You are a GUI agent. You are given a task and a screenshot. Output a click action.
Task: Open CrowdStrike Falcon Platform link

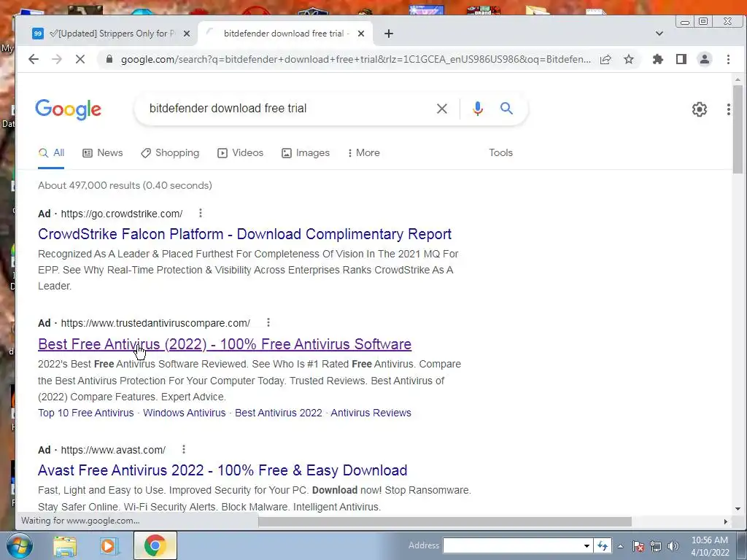tap(245, 234)
